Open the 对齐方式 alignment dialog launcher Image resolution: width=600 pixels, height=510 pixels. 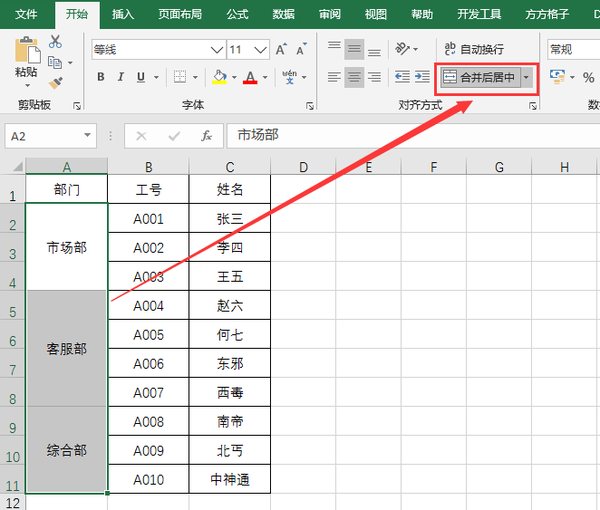pyautogui.click(x=533, y=106)
